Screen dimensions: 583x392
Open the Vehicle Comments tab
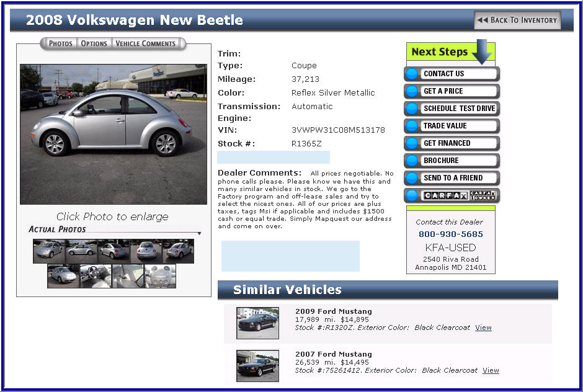point(145,43)
